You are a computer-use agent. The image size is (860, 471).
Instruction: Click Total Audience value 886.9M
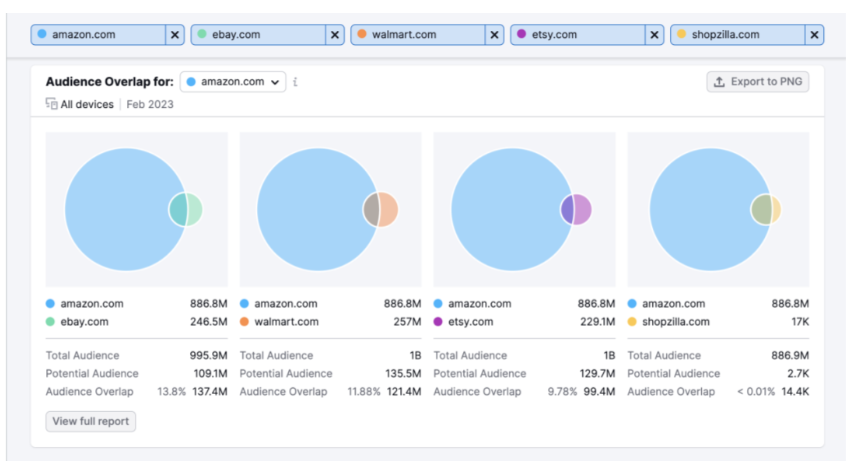pos(790,355)
